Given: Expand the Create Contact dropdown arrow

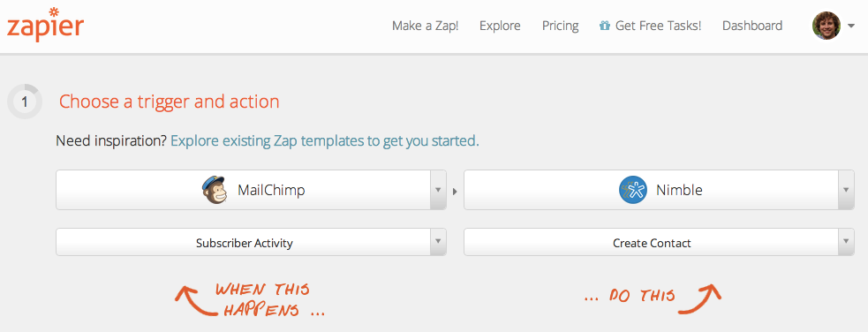Looking at the screenshot, I should (x=846, y=242).
